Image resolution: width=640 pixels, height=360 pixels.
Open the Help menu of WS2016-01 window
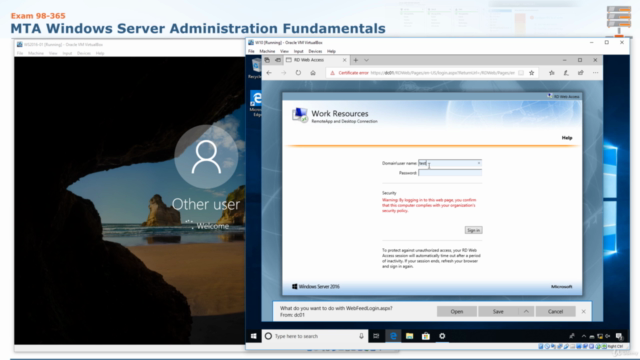point(100,53)
